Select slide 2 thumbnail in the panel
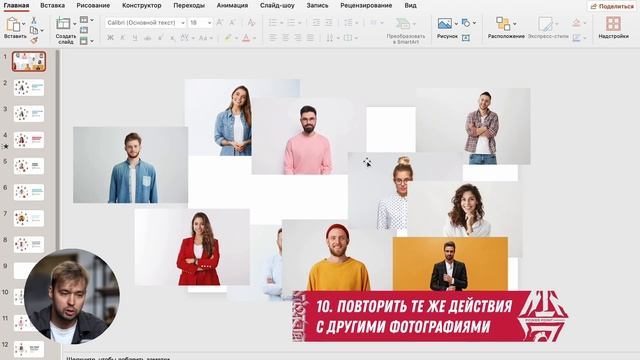This screenshot has width=640, height=360. point(29,88)
